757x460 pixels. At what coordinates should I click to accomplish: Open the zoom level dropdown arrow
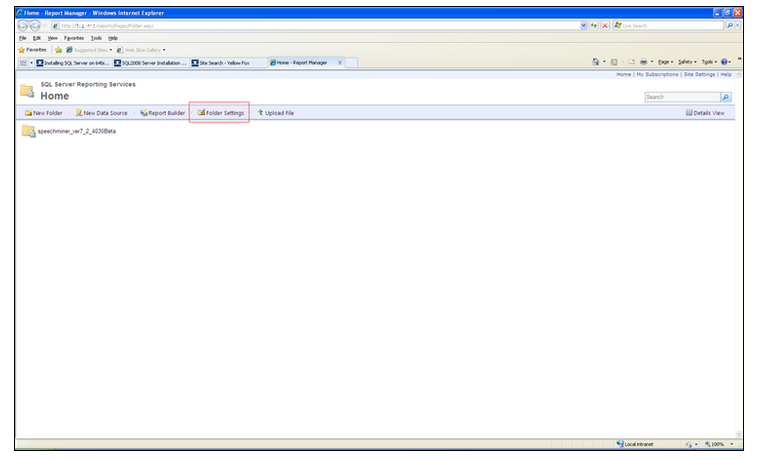(731, 444)
